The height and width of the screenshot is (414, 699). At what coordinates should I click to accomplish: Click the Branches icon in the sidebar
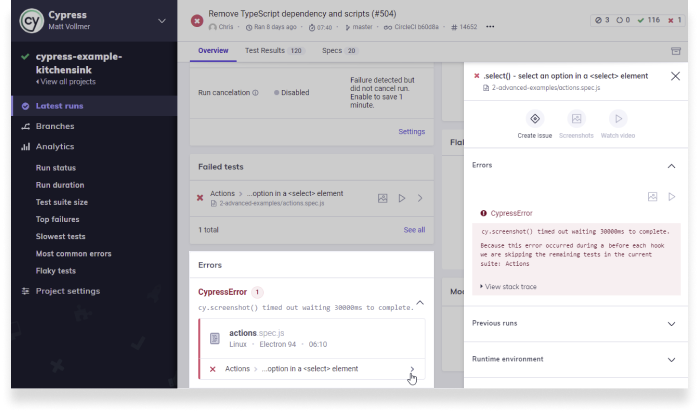click(x=25, y=127)
